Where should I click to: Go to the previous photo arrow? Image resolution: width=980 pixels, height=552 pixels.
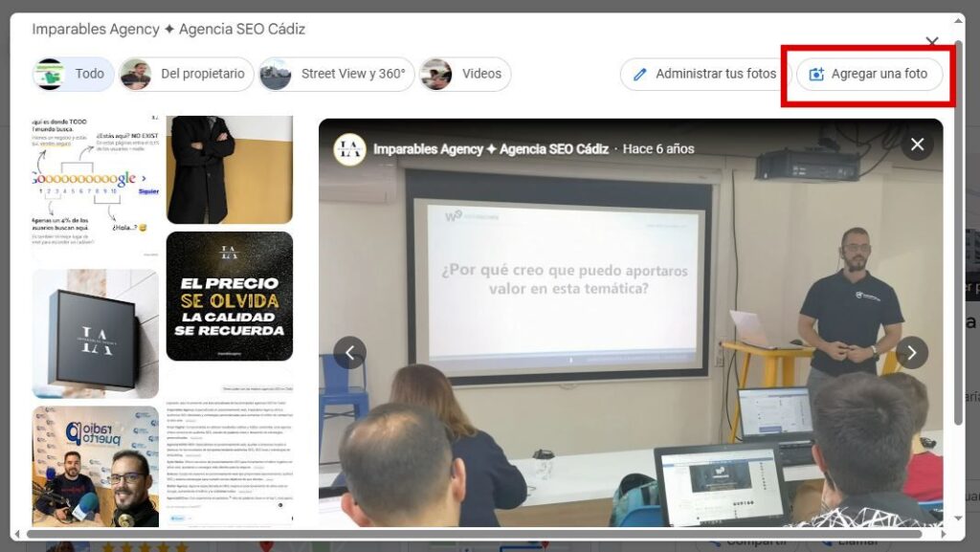[349, 353]
